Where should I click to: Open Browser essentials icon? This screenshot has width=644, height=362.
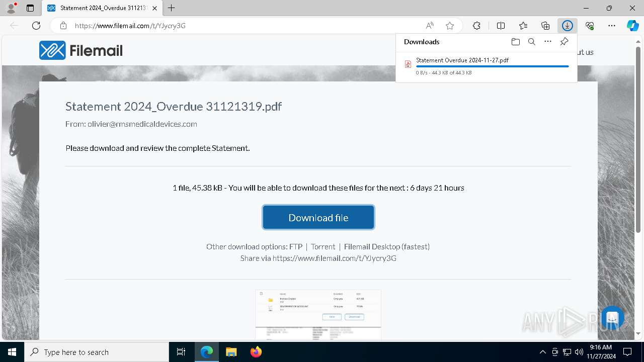pyautogui.click(x=590, y=26)
